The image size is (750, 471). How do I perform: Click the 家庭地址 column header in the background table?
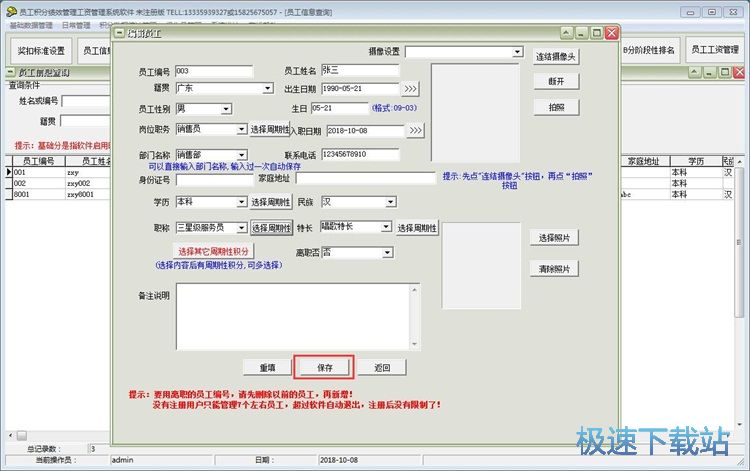click(644, 161)
